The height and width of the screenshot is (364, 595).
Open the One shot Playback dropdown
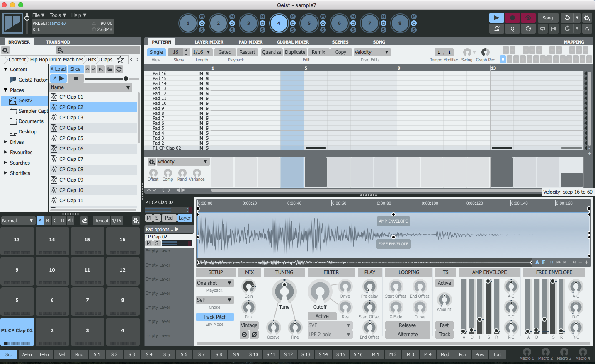pos(215,283)
